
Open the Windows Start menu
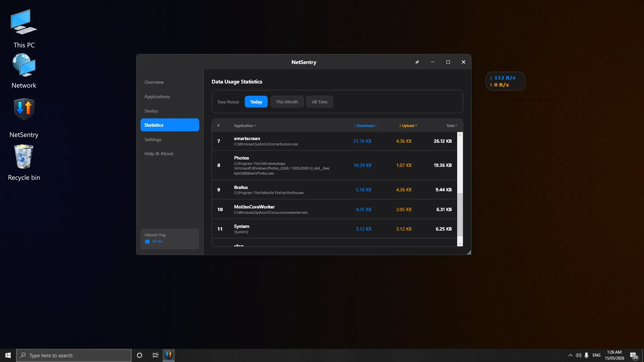(8, 355)
